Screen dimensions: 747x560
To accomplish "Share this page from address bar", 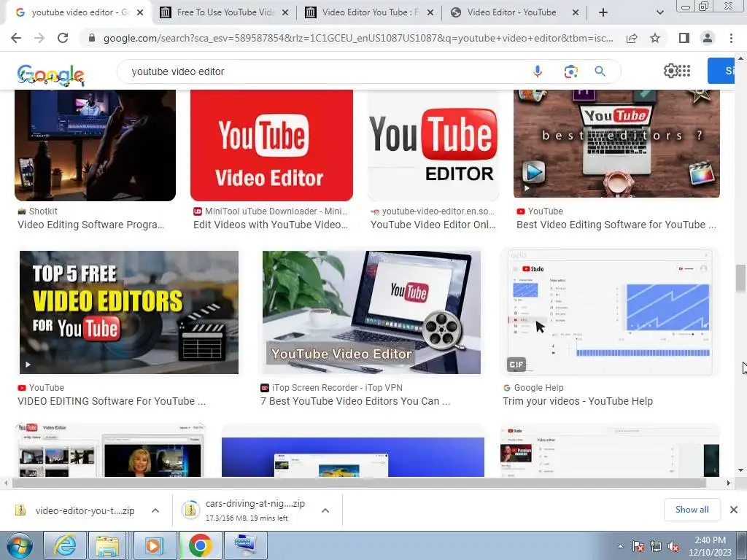I will click(x=632, y=38).
